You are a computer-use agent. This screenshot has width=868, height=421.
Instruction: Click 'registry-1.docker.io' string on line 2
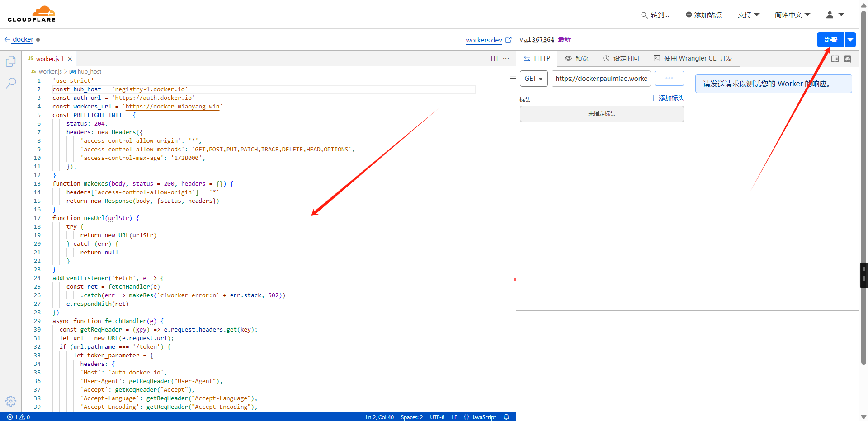tap(150, 89)
